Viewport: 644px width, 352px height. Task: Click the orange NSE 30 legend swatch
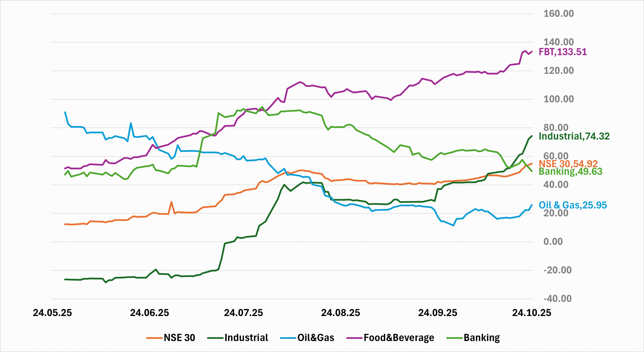tap(154, 338)
